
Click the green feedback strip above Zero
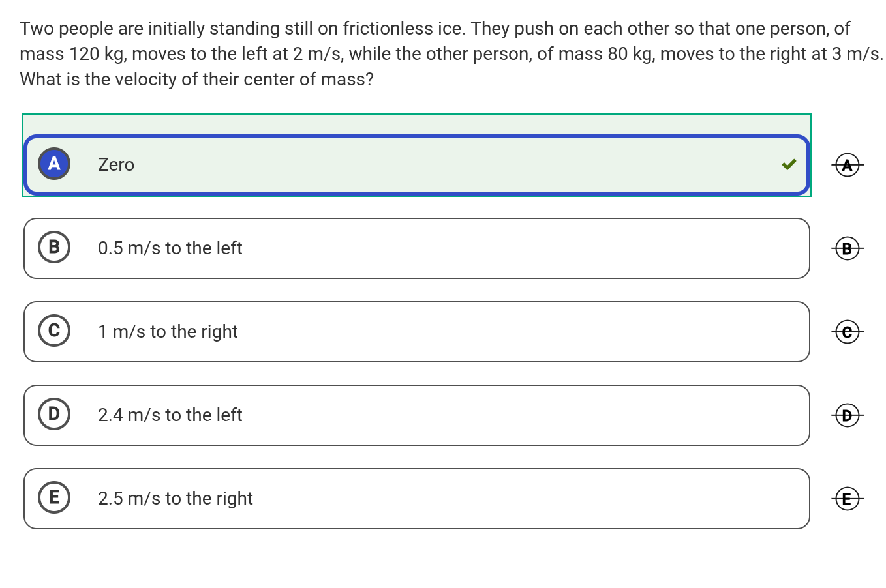(x=416, y=124)
